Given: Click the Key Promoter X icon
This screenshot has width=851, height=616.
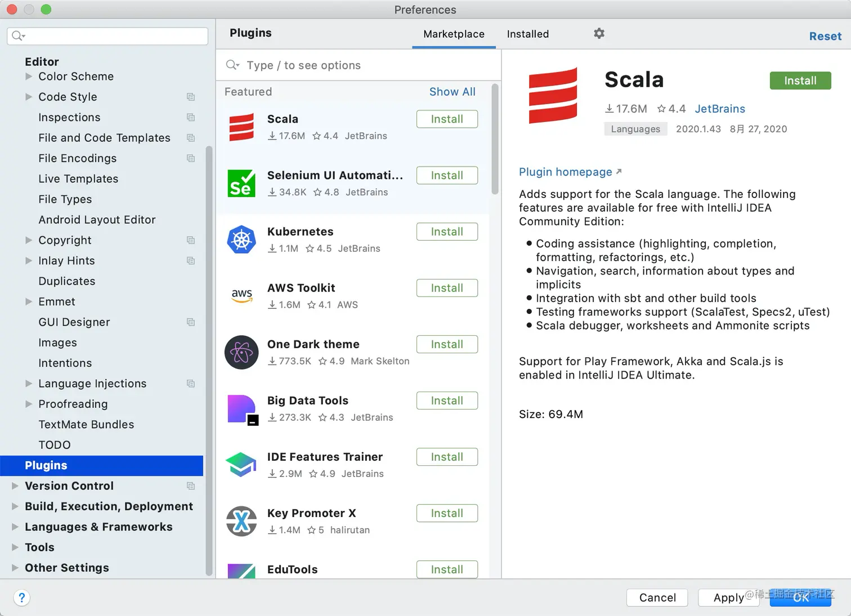Looking at the screenshot, I should (x=241, y=521).
